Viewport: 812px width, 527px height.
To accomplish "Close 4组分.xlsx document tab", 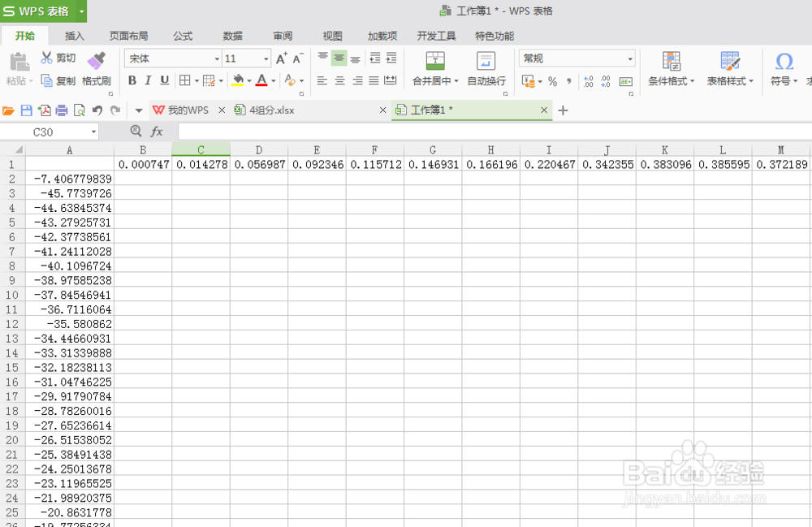I will [x=382, y=110].
